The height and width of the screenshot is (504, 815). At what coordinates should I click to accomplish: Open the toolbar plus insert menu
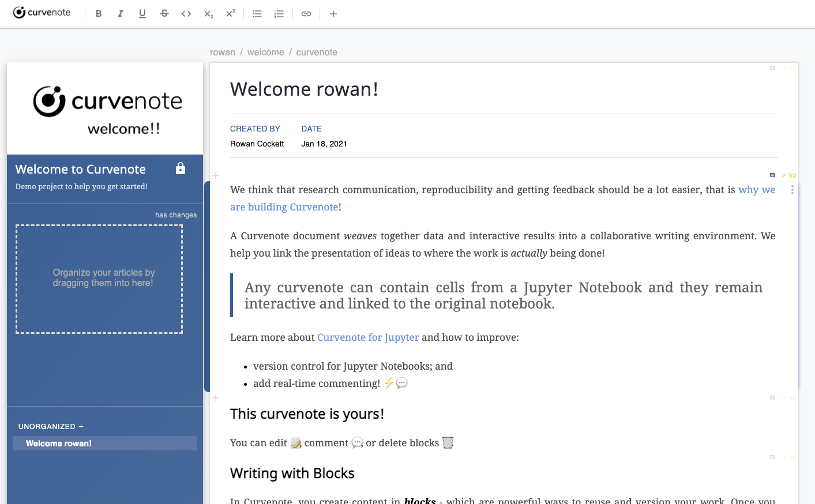click(333, 14)
